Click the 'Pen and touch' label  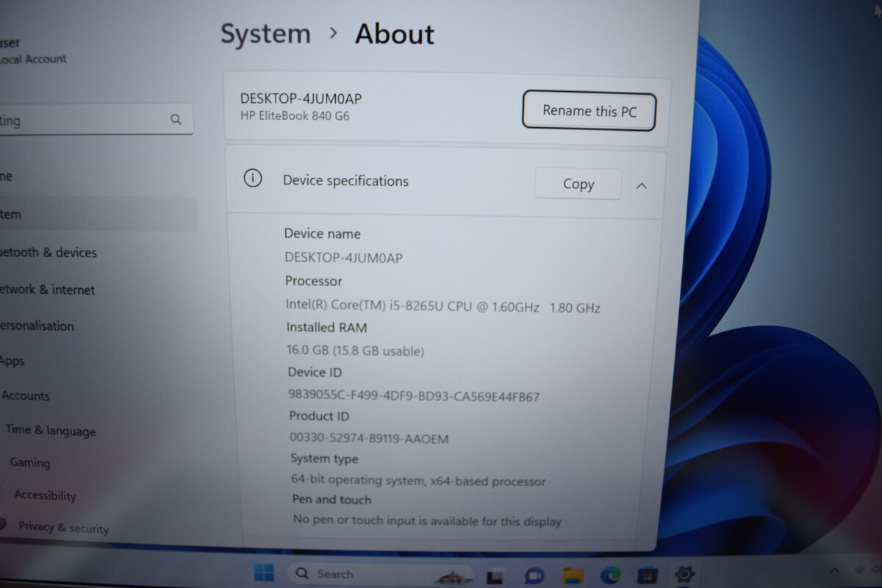tap(331, 500)
